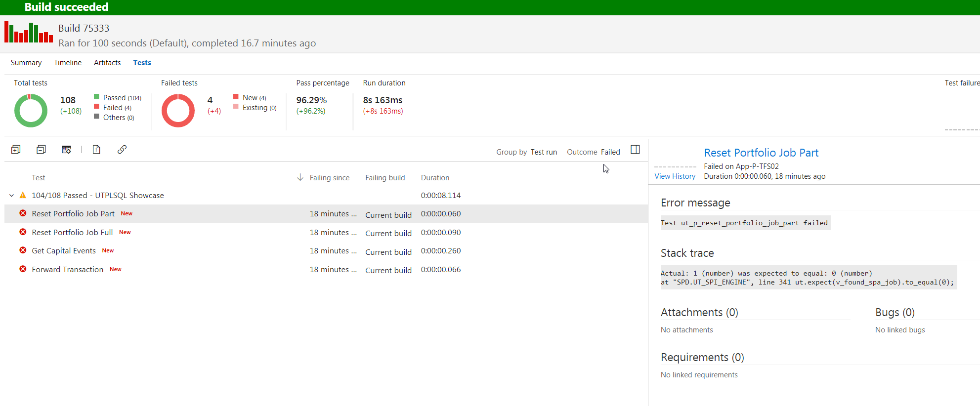Viewport: 980px width, 406px height.
Task: Click the build history bar chart icon
Action: click(29, 33)
